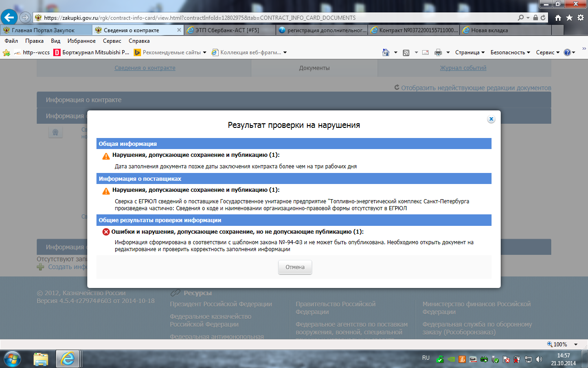Open the Безопасность dropdown menu
Viewport: 588px width, 368px height.
[510, 52]
